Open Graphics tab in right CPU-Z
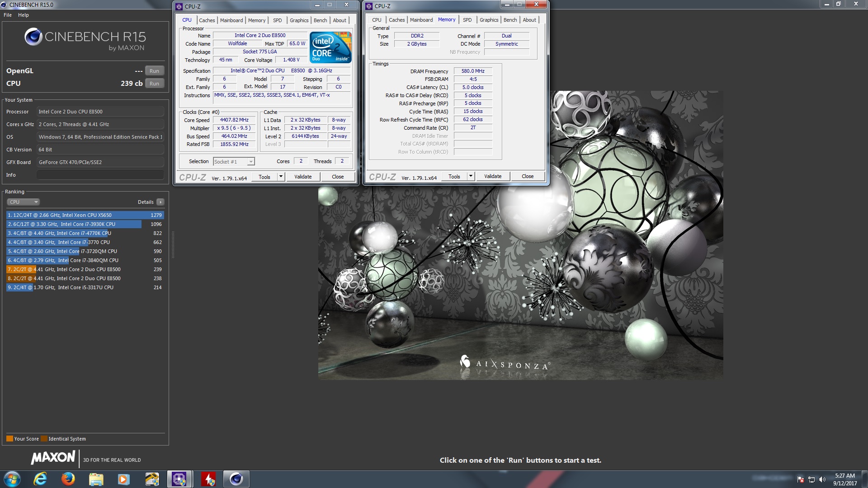The width and height of the screenshot is (868, 488). [x=489, y=20]
